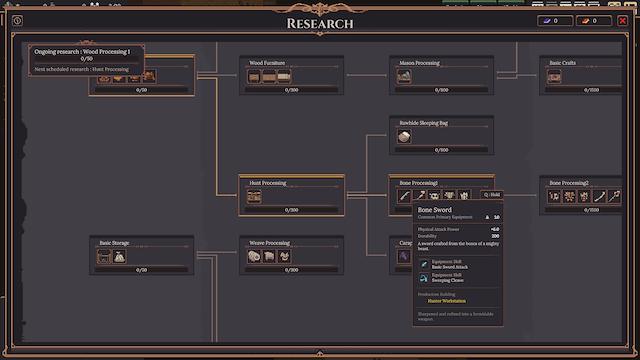640x360 pixels.
Task: Click the Hunt Processing progress bar
Action: tap(291, 210)
